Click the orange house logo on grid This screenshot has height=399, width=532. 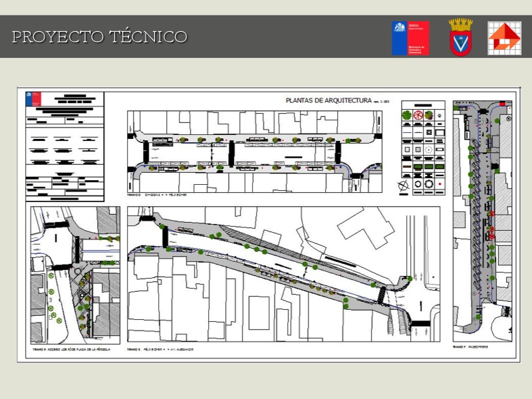(504, 38)
